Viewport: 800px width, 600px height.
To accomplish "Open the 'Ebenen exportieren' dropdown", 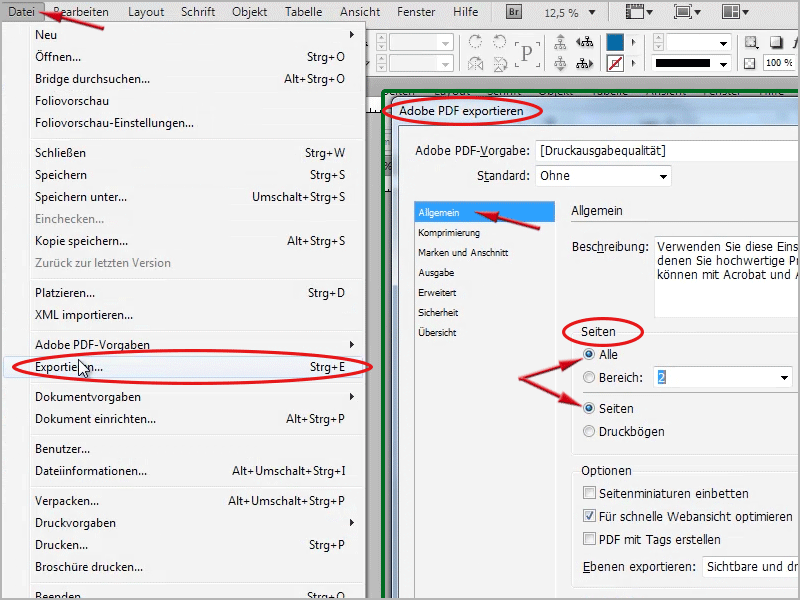I will click(751, 567).
